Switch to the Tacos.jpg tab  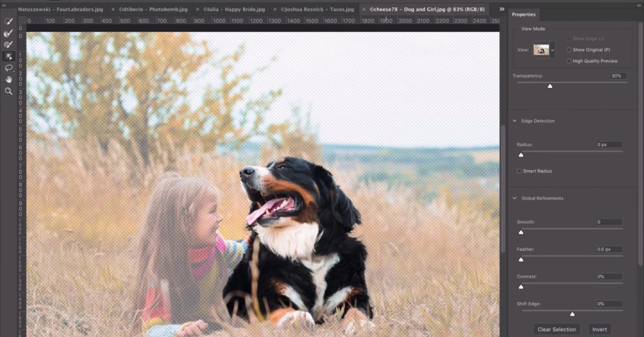coord(317,10)
